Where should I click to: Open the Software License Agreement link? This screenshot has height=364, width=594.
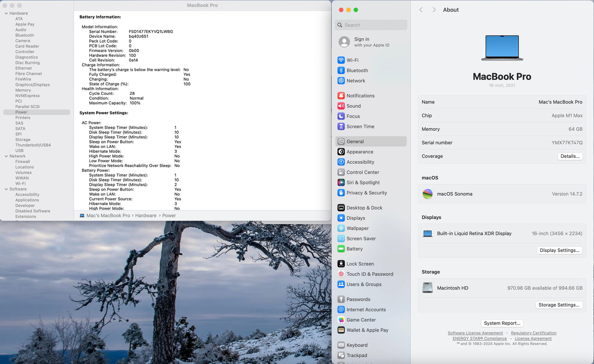point(475,333)
